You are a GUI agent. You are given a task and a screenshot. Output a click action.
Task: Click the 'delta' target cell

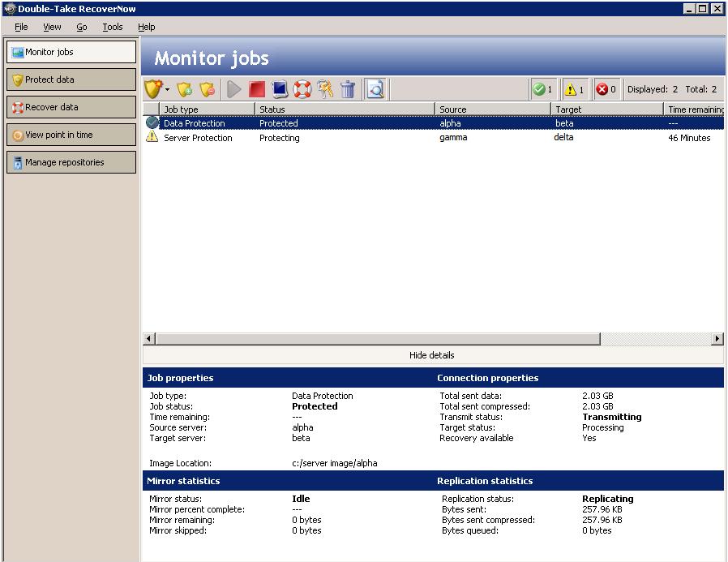tap(563, 137)
